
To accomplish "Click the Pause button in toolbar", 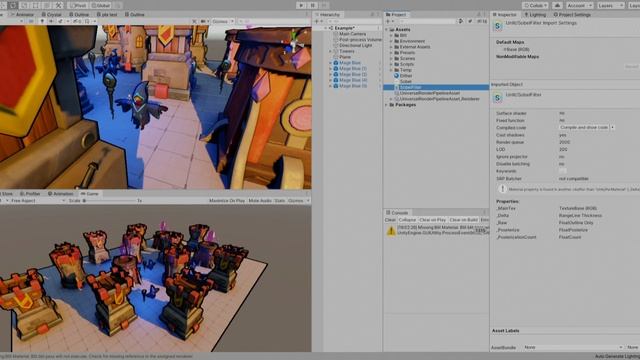I will 313,5.
